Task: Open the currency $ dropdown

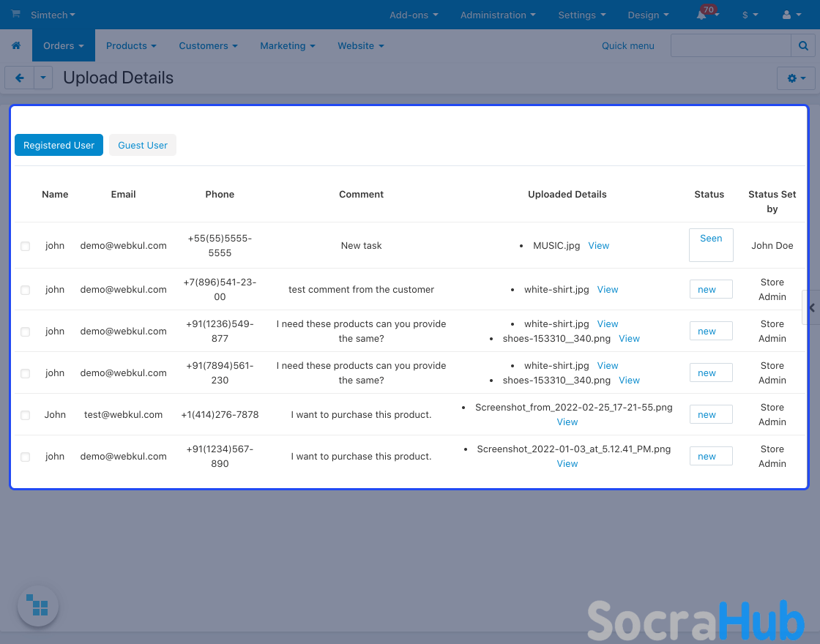Action: tap(750, 15)
